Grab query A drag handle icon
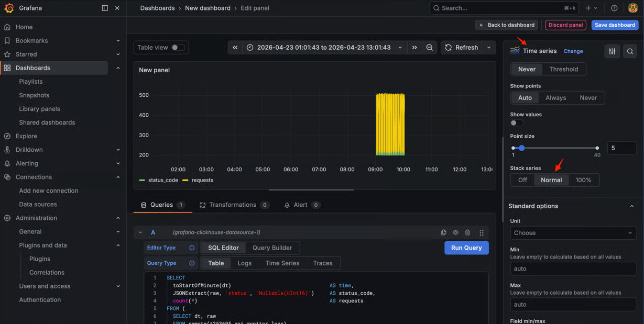The image size is (644, 324). click(481, 232)
